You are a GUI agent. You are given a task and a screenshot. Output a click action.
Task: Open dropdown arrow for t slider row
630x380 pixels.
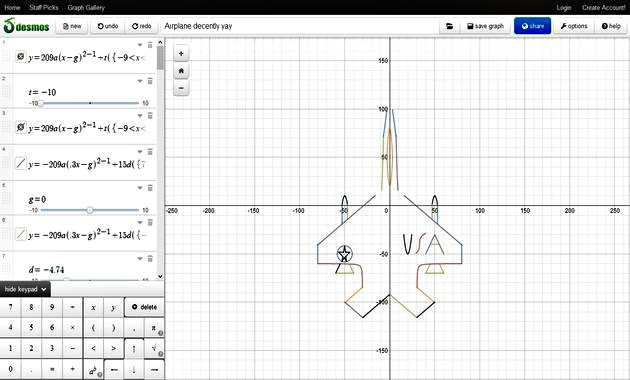(140, 81)
